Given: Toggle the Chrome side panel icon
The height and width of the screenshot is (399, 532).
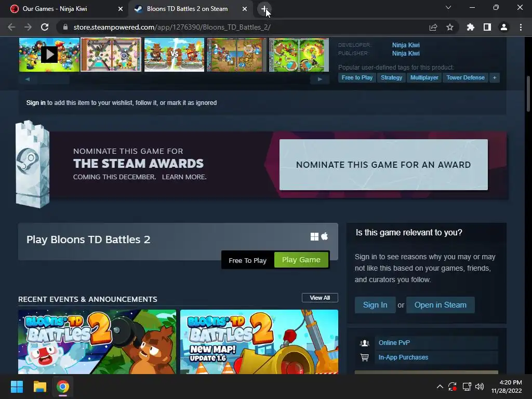Looking at the screenshot, I should pos(487,27).
